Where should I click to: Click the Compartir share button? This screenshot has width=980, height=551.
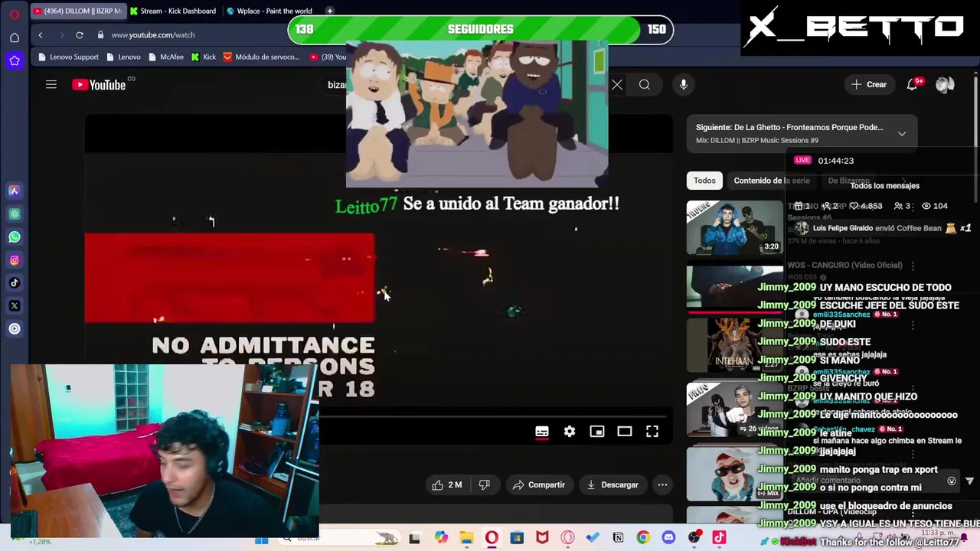(x=538, y=484)
